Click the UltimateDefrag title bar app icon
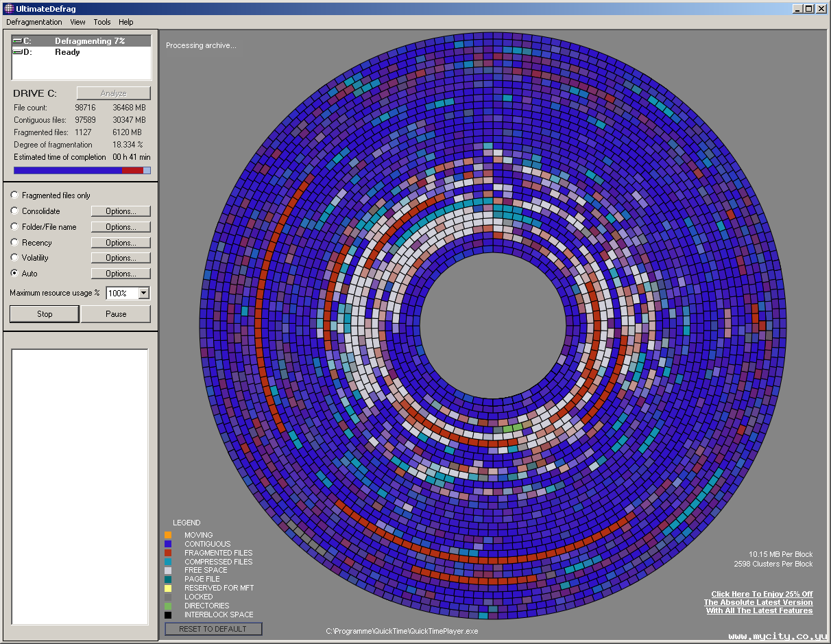The height and width of the screenshot is (644, 831). coord(9,8)
